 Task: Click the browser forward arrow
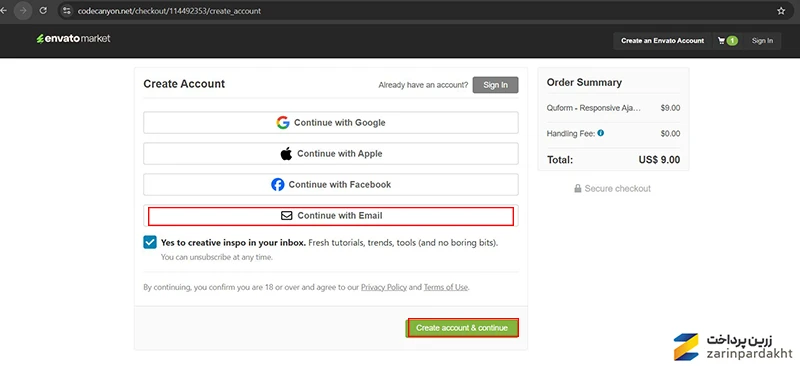[23, 11]
